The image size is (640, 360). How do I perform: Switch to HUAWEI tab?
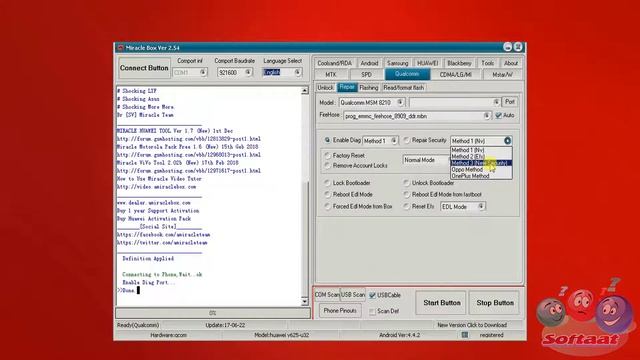(x=427, y=63)
